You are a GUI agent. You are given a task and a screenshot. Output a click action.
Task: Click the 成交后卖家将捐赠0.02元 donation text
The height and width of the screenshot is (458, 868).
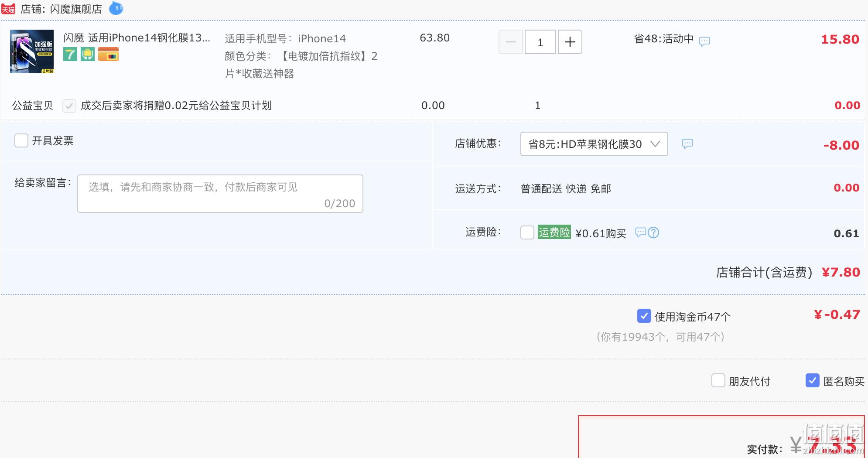pos(176,106)
